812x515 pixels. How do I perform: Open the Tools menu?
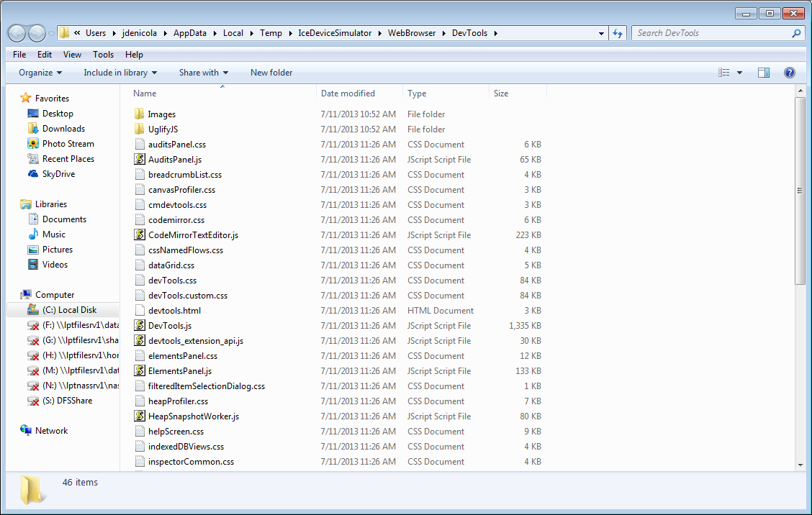[103, 55]
